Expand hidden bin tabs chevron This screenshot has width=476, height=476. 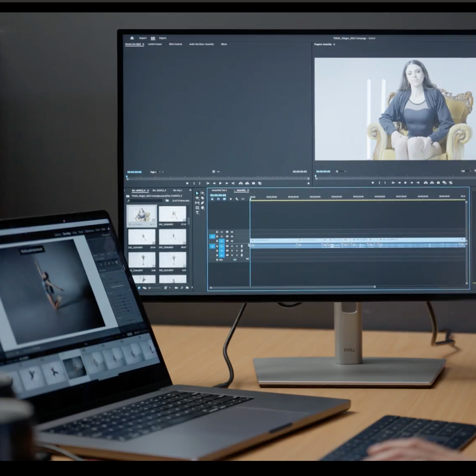[190, 190]
